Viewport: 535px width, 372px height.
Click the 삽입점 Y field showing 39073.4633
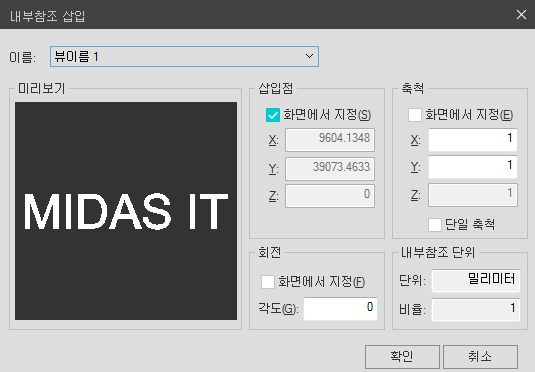tap(330, 169)
